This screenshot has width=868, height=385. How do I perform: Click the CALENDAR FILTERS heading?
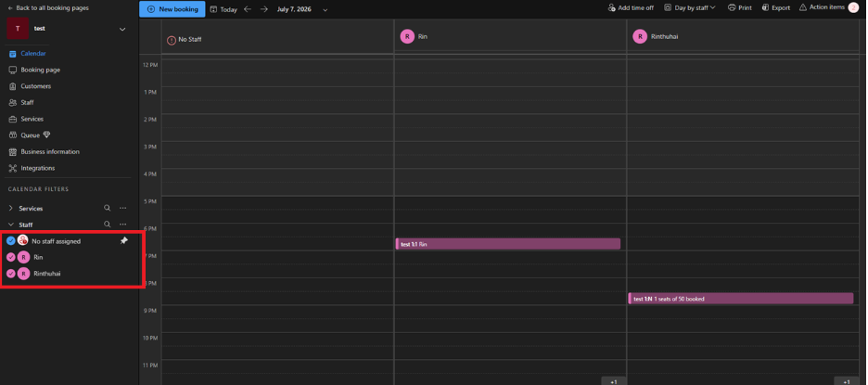click(38, 189)
